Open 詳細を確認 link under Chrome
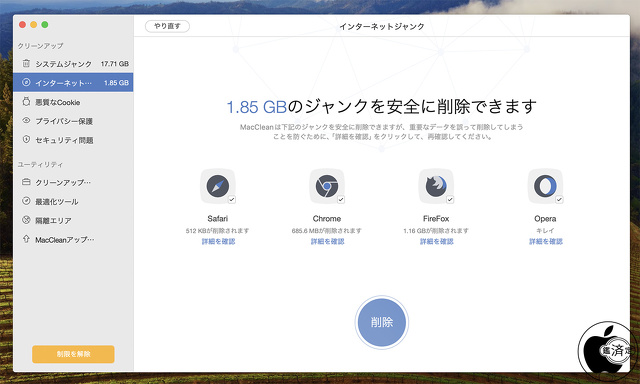This screenshot has height=384, width=640. pyautogui.click(x=327, y=242)
